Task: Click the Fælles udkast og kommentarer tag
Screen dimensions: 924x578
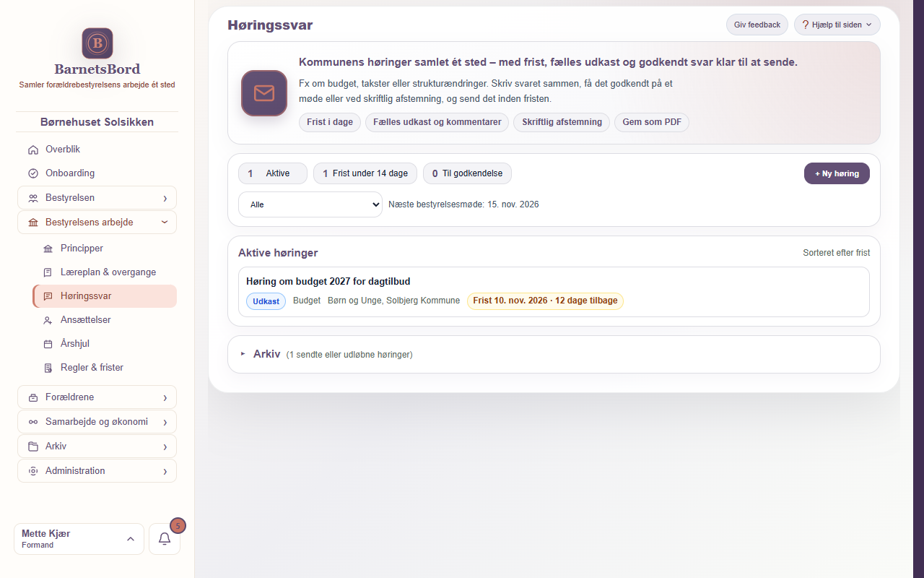Action: click(437, 122)
